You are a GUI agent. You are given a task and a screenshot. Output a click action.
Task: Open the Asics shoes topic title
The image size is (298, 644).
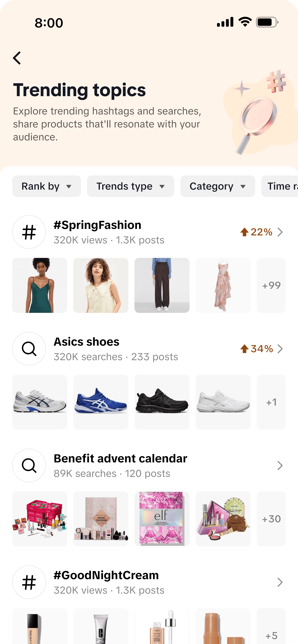86,342
